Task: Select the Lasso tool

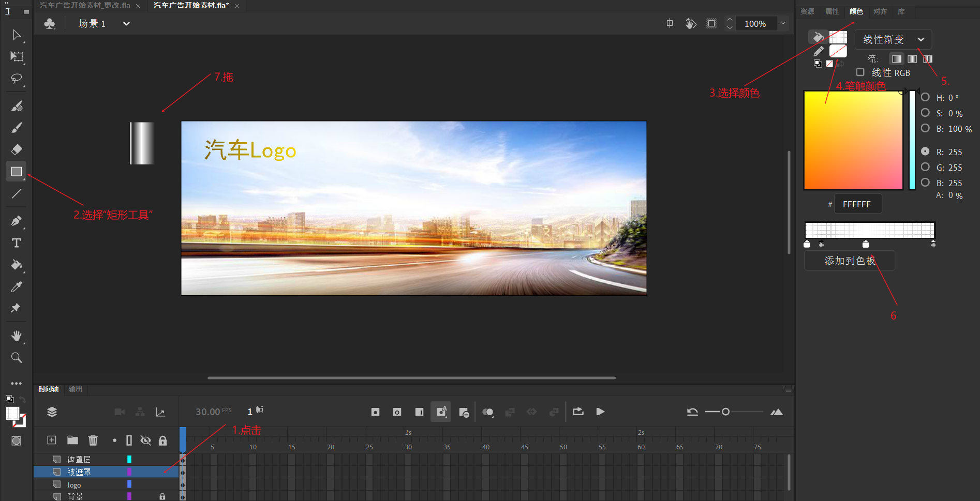Action: click(x=17, y=79)
